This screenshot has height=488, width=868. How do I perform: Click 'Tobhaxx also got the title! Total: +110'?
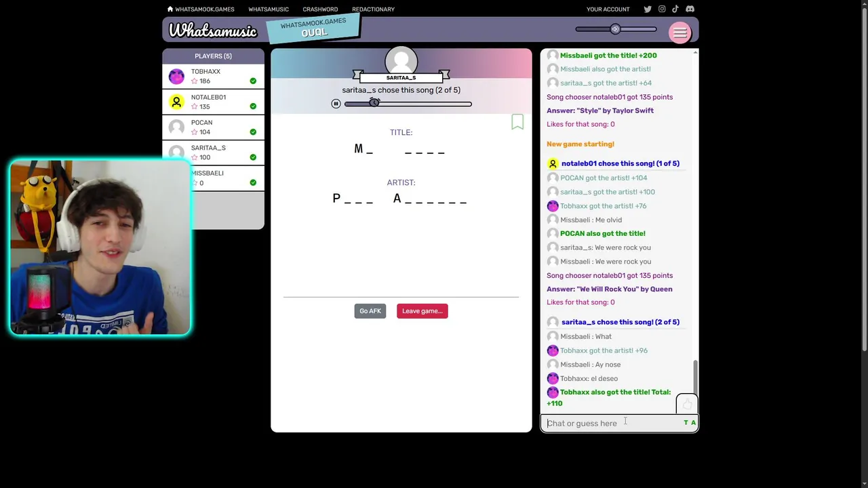pos(608,397)
